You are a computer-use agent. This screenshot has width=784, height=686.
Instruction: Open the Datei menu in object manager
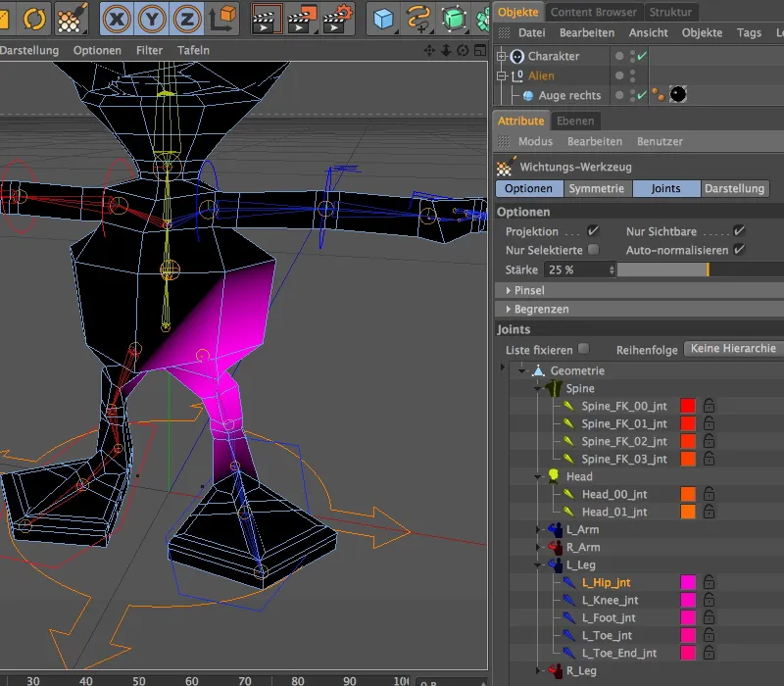click(531, 33)
